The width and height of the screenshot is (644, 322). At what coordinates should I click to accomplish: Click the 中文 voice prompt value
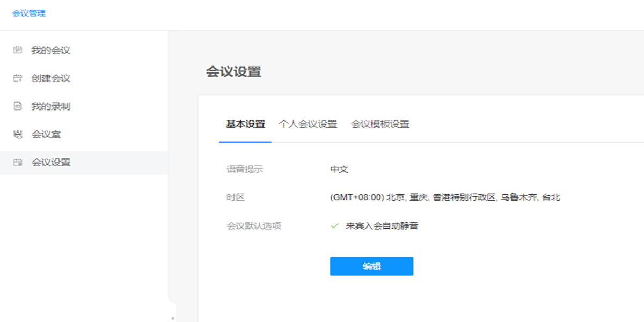(338, 169)
